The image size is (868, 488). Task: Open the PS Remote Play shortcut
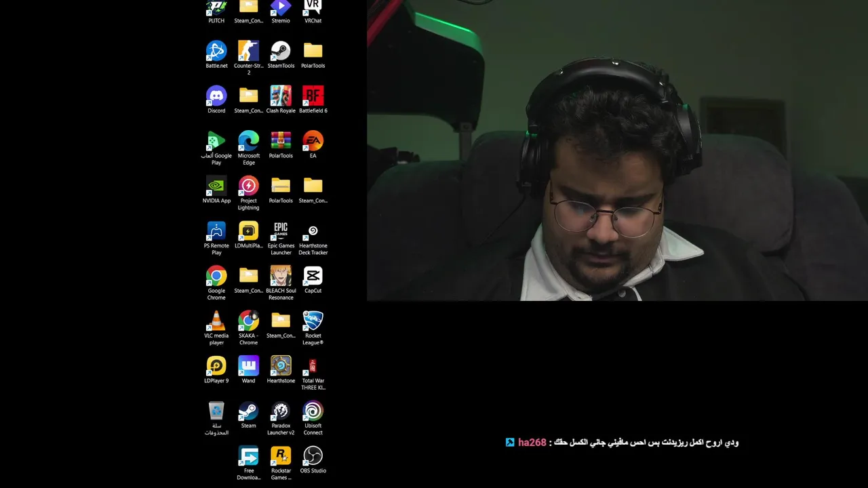(216, 238)
